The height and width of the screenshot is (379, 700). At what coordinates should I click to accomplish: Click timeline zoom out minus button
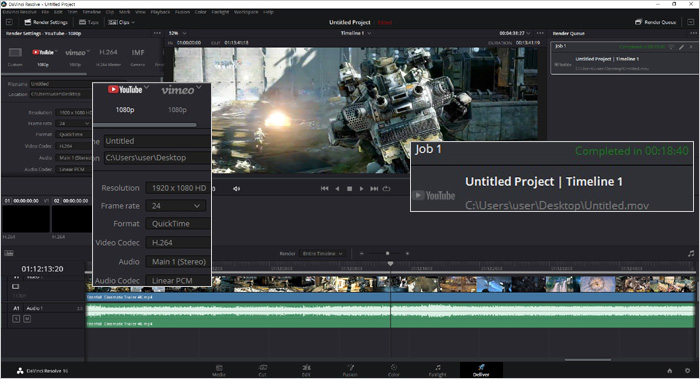pyautogui.click(x=362, y=254)
